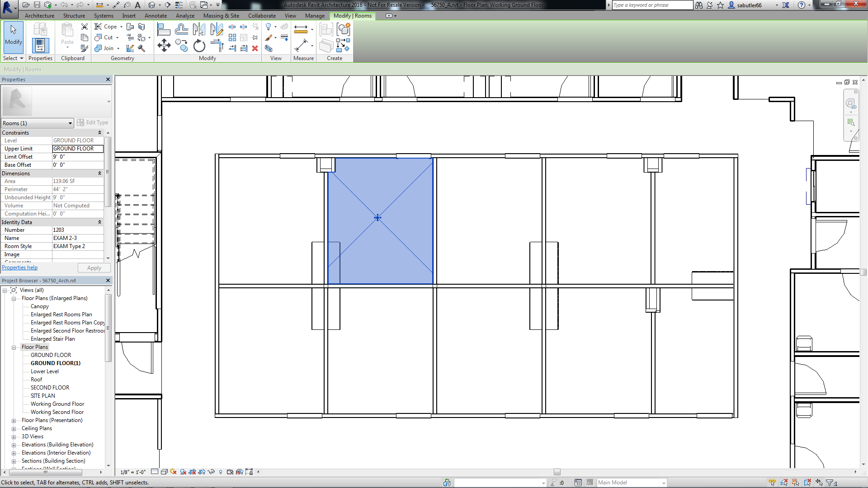Click Thin Lines icon in Quick Access Toolbar
This screenshot has height=488, width=868.
(179, 5)
